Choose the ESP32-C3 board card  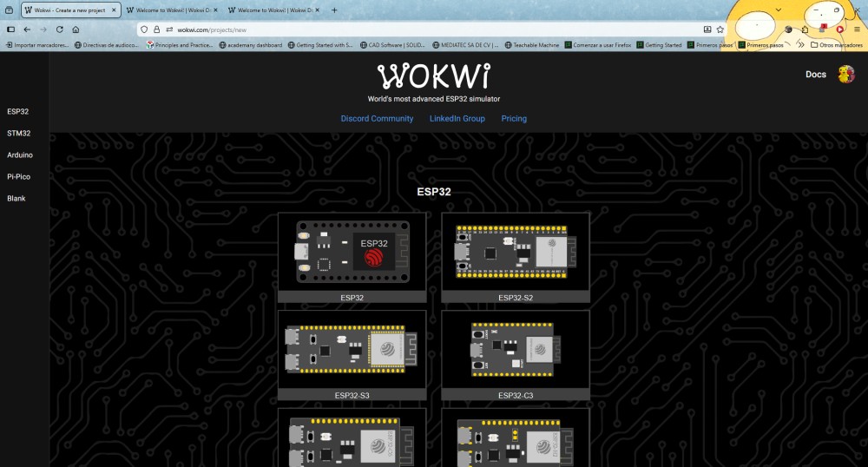(516, 355)
